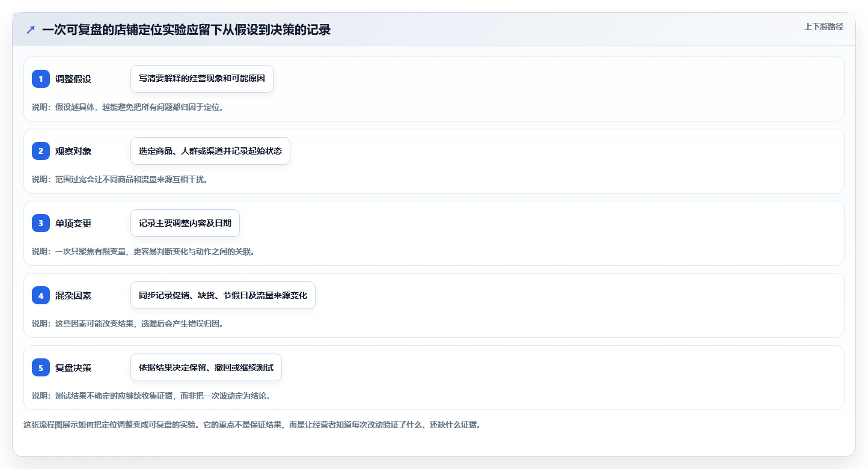This screenshot has height=469, width=868.
Task: Click the title 一次可复盘的店铺定位实验应留下从假设到决策的记录
Action: pyautogui.click(x=186, y=29)
